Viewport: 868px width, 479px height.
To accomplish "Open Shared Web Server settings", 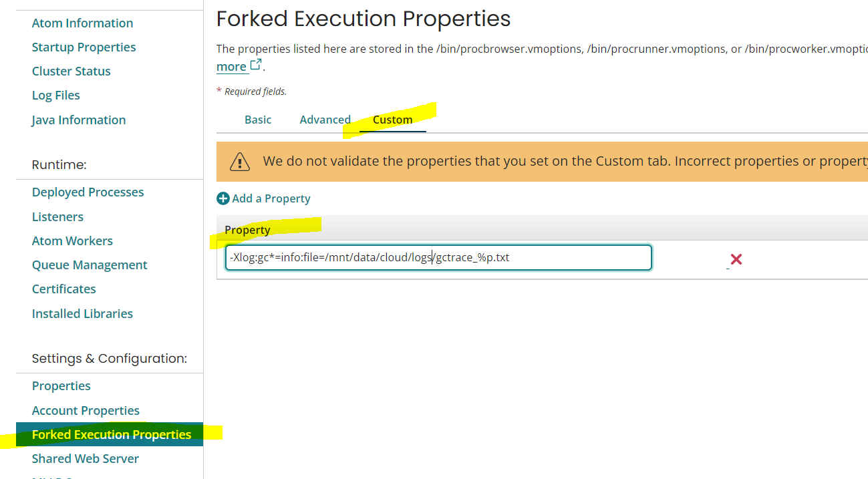I will pyautogui.click(x=85, y=458).
